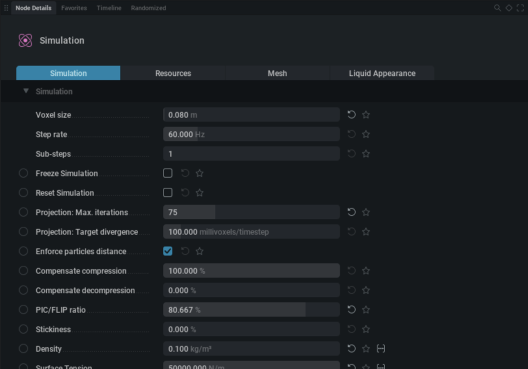The height and width of the screenshot is (369, 528).
Task: Open the Favorites panel tab
Action: point(74,8)
